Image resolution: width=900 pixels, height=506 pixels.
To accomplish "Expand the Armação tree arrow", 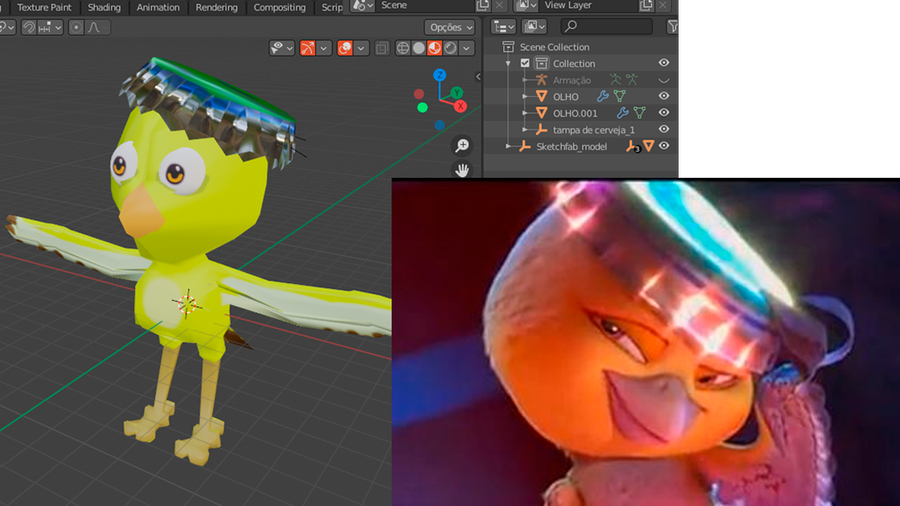I will [x=525, y=80].
